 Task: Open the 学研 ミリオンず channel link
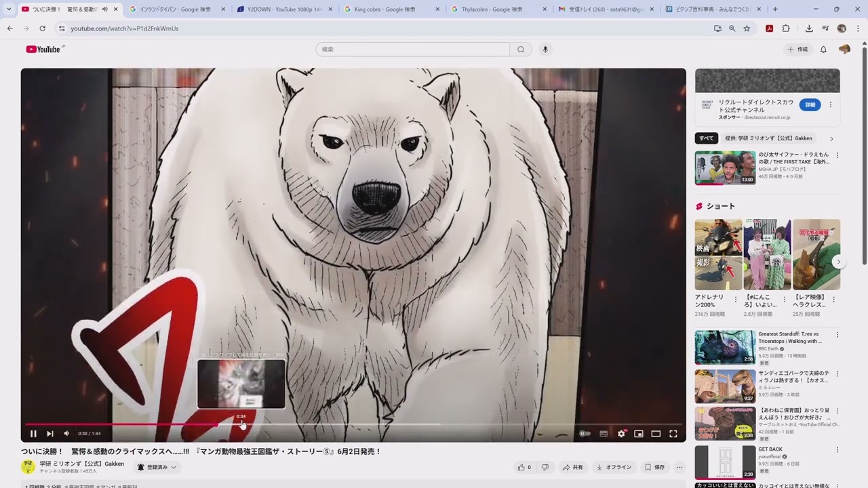pos(81,464)
